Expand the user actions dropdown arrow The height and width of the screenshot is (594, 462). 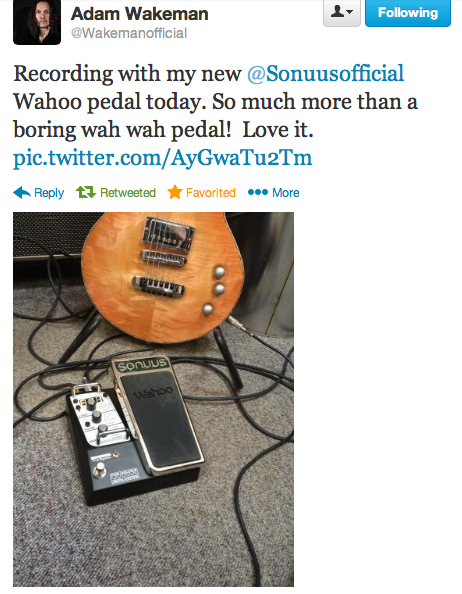point(350,12)
